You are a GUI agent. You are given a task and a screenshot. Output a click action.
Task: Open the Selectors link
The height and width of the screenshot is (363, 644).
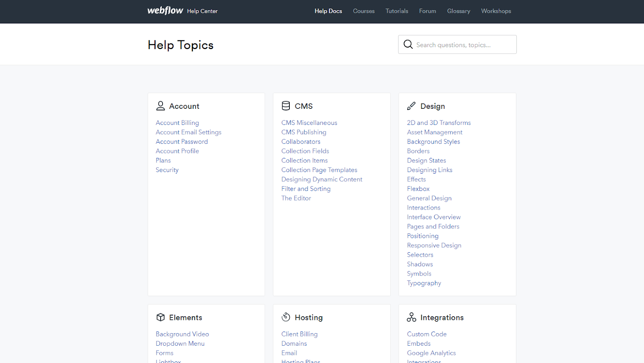[x=420, y=255]
